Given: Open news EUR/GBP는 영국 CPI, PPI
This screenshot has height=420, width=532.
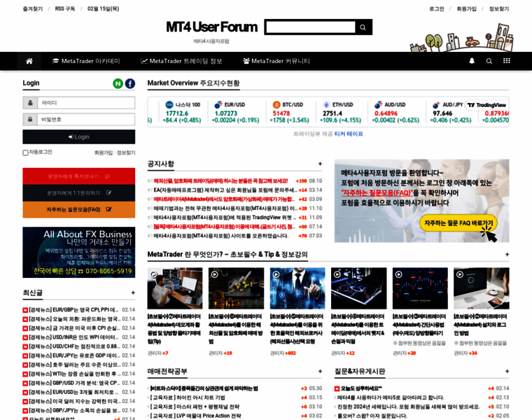Looking at the screenshot, I should click(x=73, y=309).
